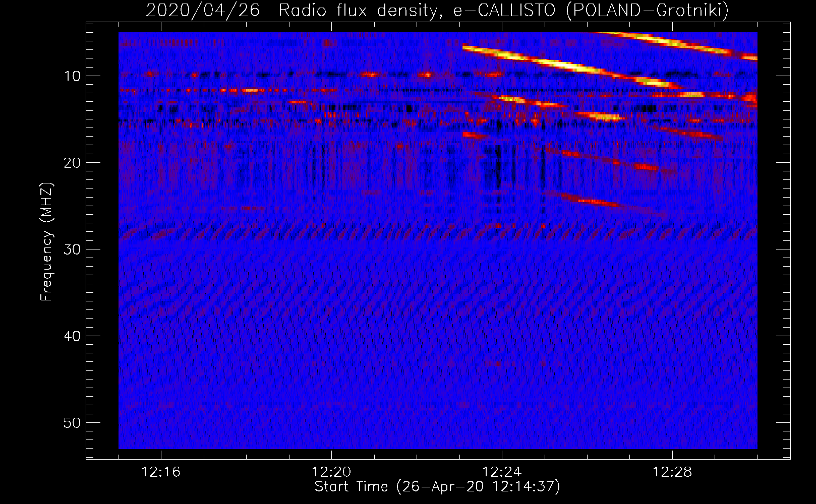Click the 'Start Time (26-Apr-20 12:14:37)' label
816x504 pixels.
click(x=437, y=487)
